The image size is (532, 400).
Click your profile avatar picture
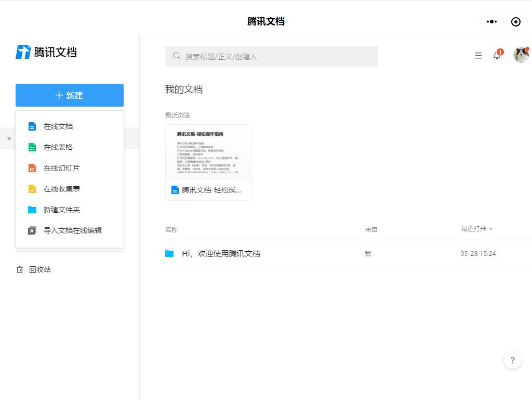pos(521,55)
